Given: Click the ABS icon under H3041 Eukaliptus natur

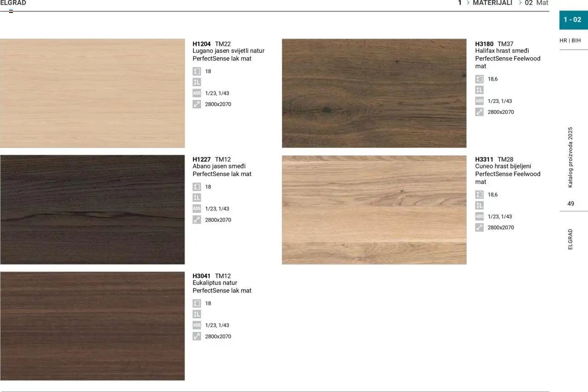Looking at the screenshot, I should click(x=197, y=325).
